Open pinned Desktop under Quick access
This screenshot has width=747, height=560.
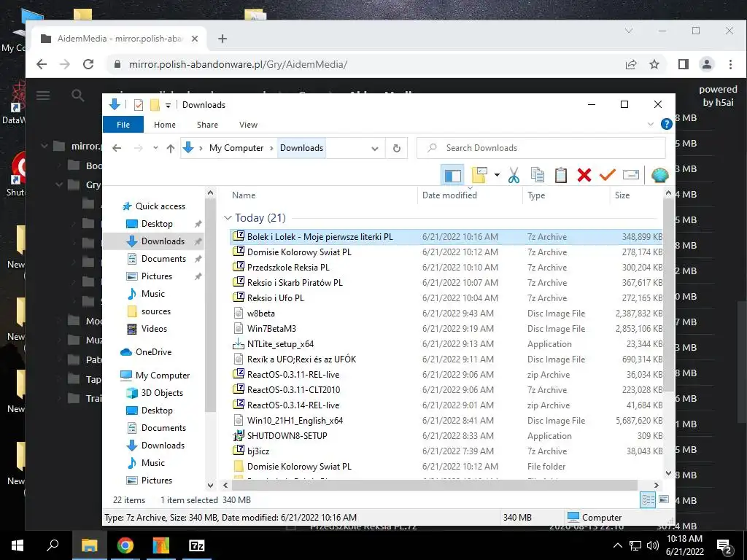(157, 224)
